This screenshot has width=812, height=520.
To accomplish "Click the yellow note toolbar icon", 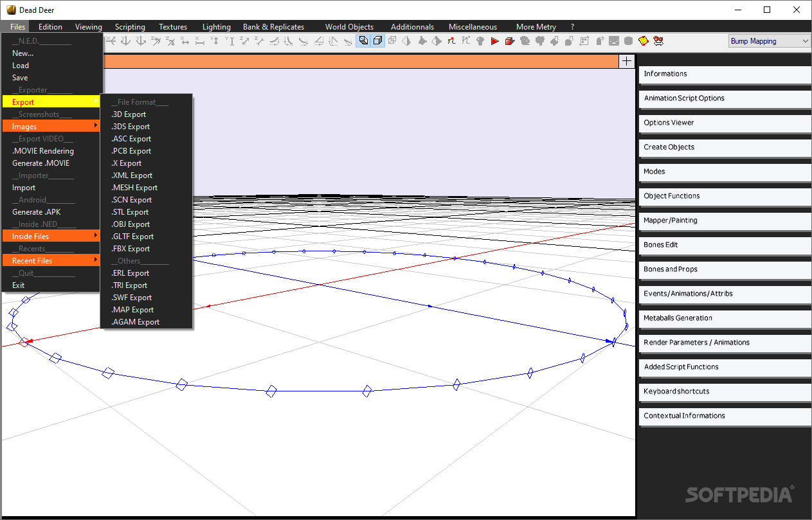I will click(x=643, y=40).
